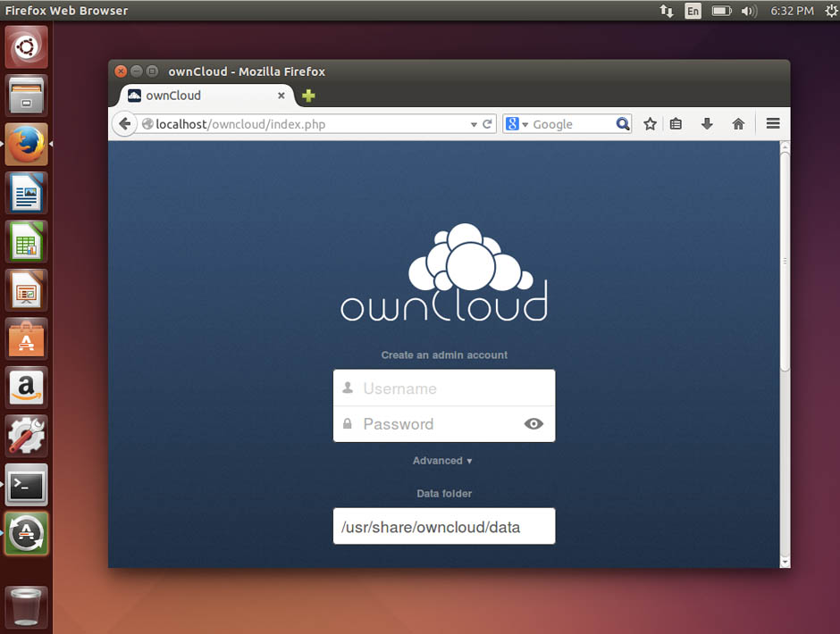Image resolution: width=840 pixels, height=634 pixels.
Task: Open Ubuntu Dash search launcher
Action: click(26, 47)
